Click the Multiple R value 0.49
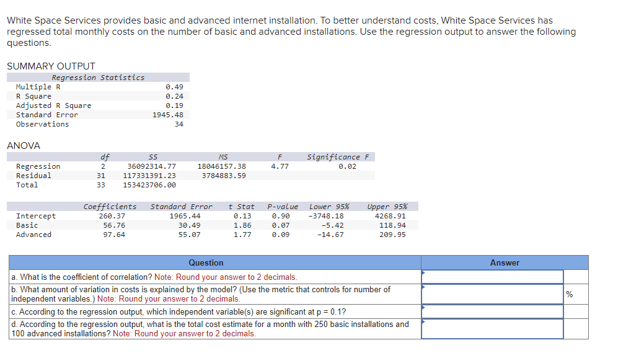 (175, 87)
